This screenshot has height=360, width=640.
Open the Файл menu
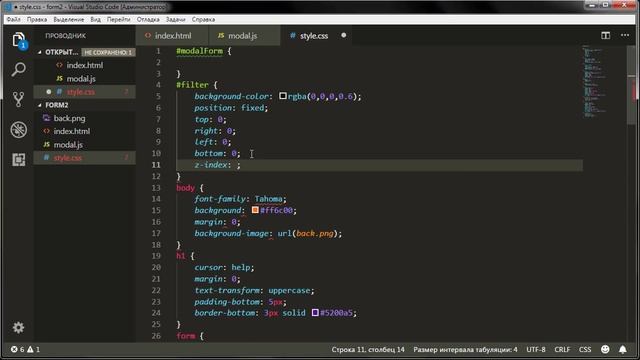point(13,19)
